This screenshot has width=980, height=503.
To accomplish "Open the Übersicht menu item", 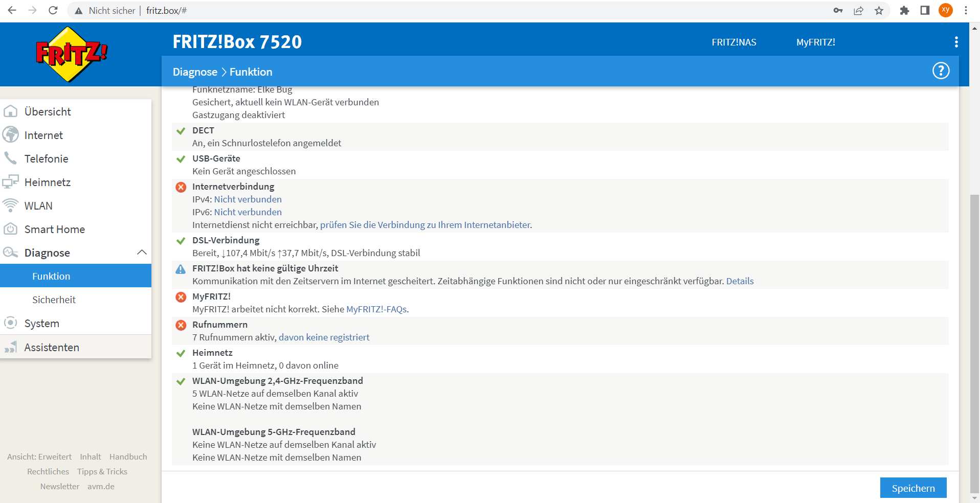I will [x=76, y=111].
